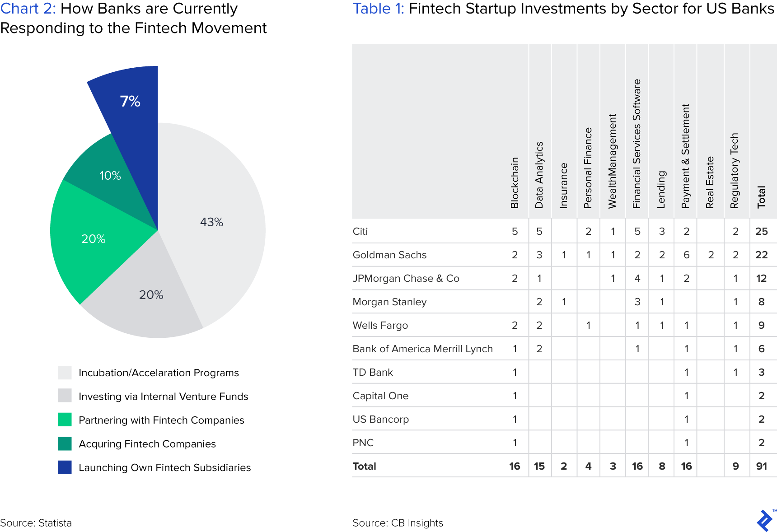Click the Toptal logo icon

click(765, 520)
